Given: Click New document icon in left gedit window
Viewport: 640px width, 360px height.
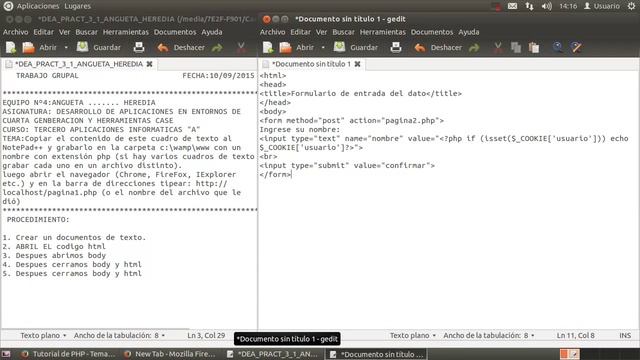Looking at the screenshot, I should pyautogui.click(x=11, y=48).
